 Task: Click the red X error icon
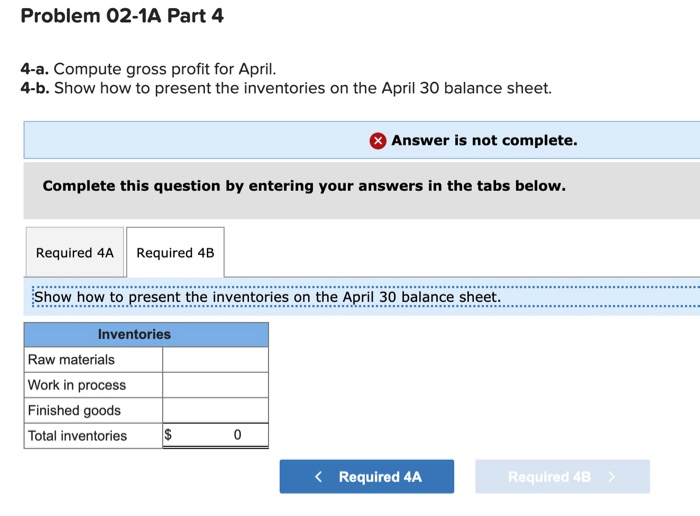point(378,141)
